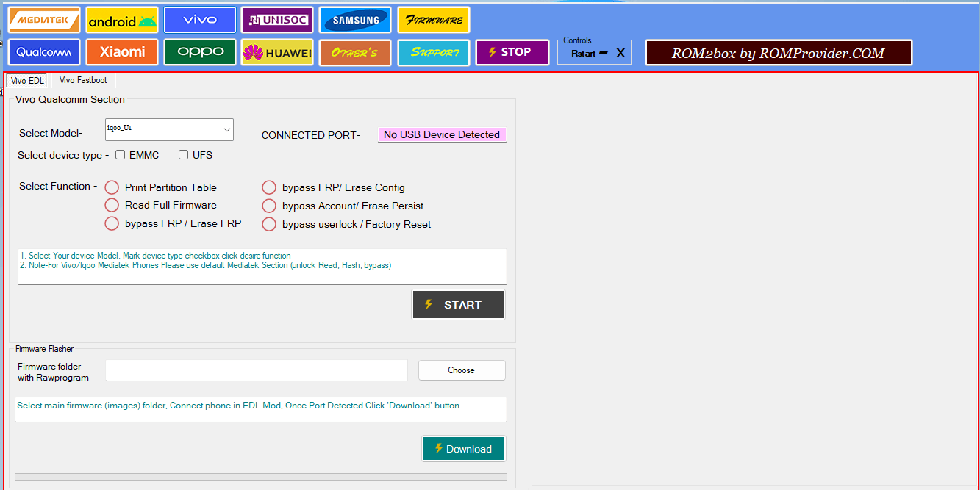Open the Vivo EDL tab
This screenshot has height=490, width=980.
28,81
